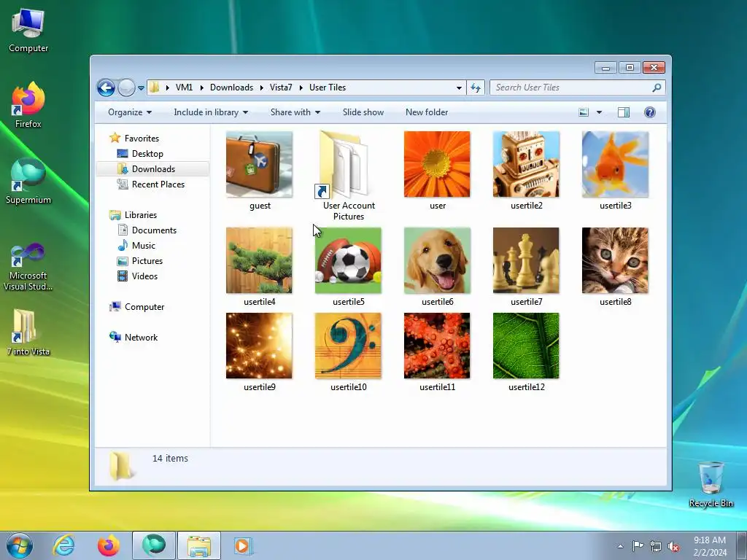This screenshot has width=747, height=560.
Task: Select the usertile4 bonsai image
Action: click(x=259, y=260)
